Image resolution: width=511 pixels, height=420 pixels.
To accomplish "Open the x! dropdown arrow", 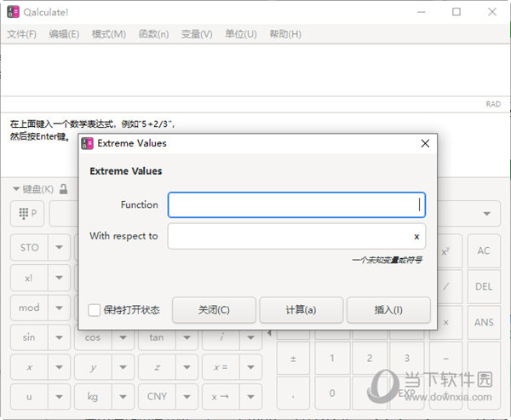I will click(x=59, y=278).
